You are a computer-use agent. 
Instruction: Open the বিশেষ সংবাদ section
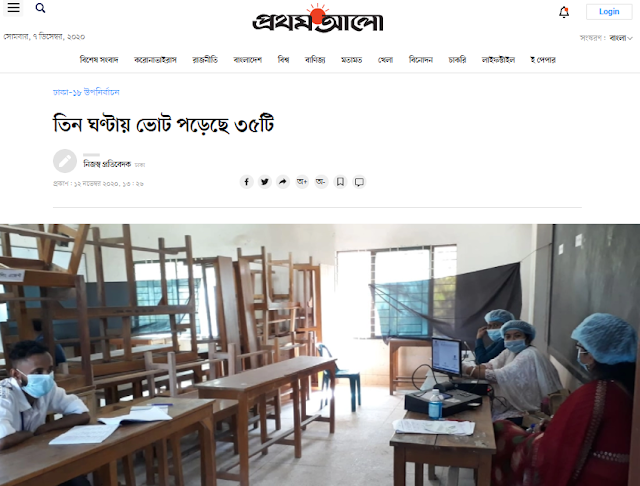pos(99,60)
